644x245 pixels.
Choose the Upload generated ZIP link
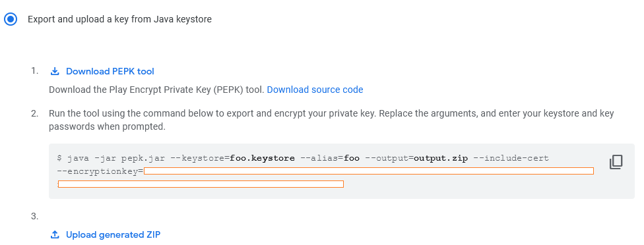[x=113, y=234]
